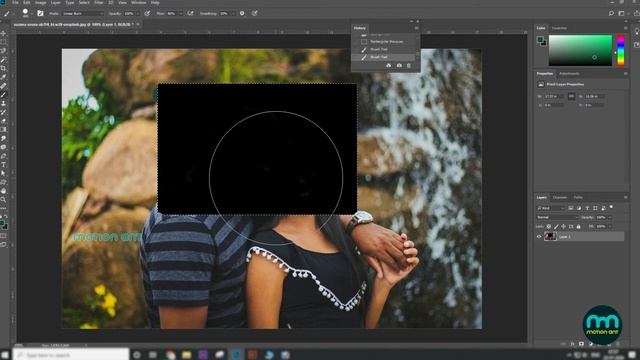Select the Move tool
Viewport: 640px width, 360px height.
click(x=3, y=33)
